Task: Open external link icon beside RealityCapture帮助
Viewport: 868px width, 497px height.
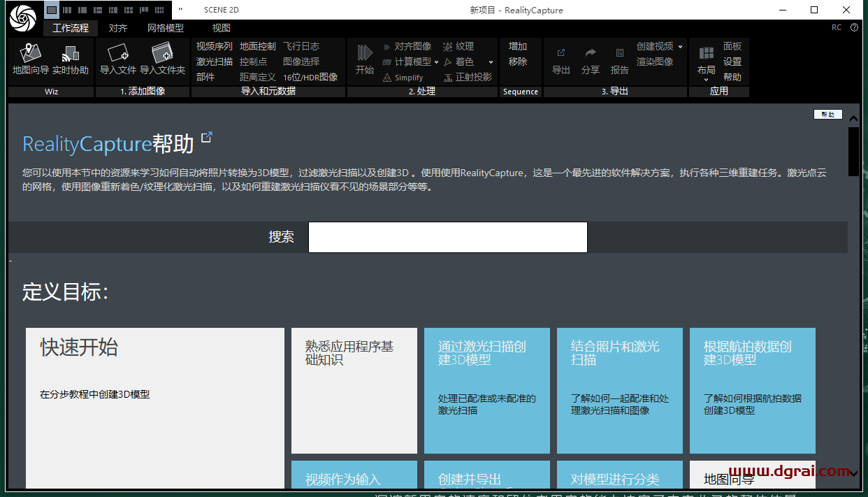Action: pos(207,138)
